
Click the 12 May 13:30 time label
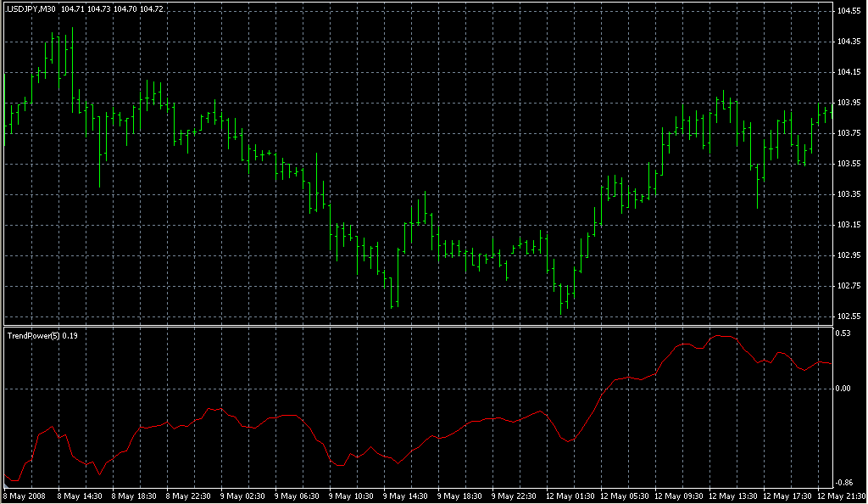coord(733,496)
